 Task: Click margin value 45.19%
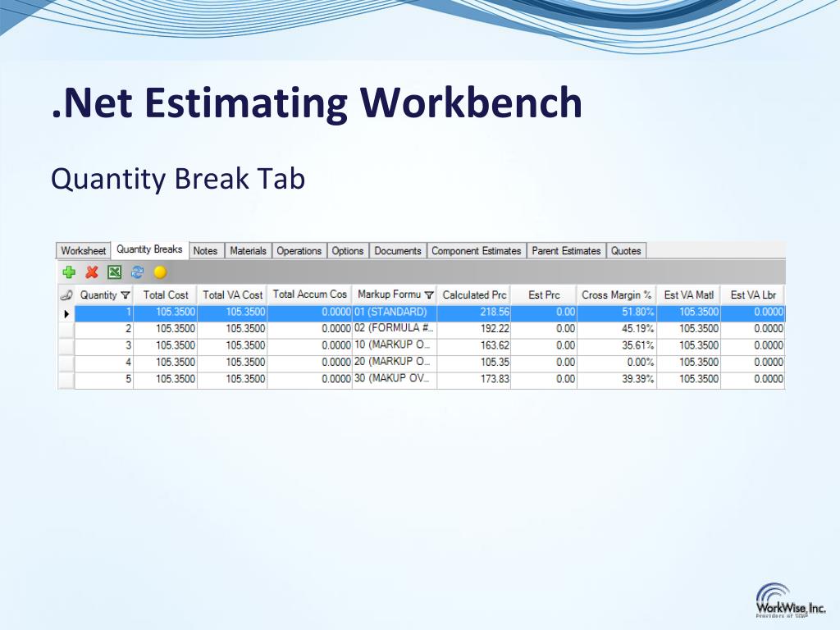tap(617, 329)
